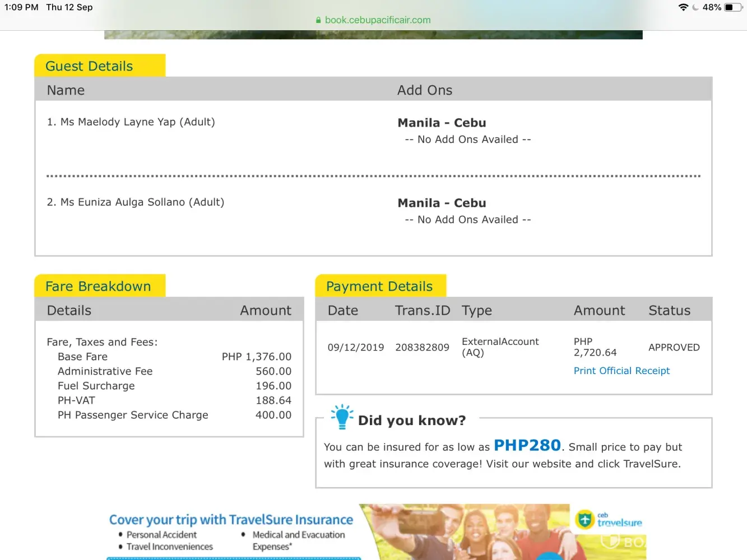Click the Add Ons column header
Viewport: 747px width, 560px height.
tap(425, 90)
